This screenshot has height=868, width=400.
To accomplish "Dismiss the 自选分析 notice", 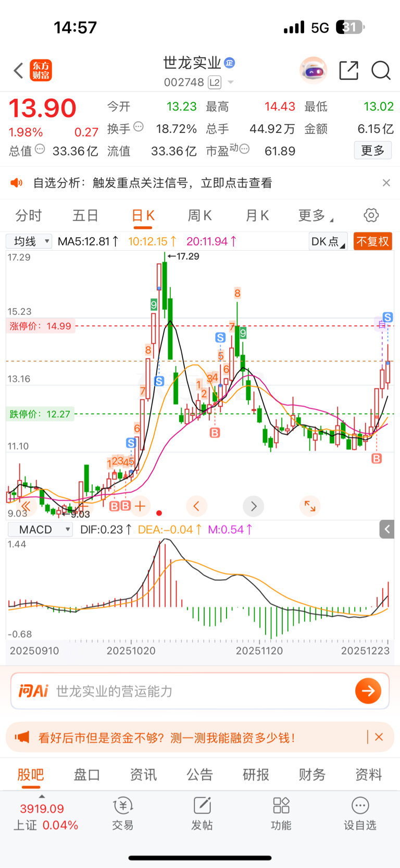I will coord(386,182).
